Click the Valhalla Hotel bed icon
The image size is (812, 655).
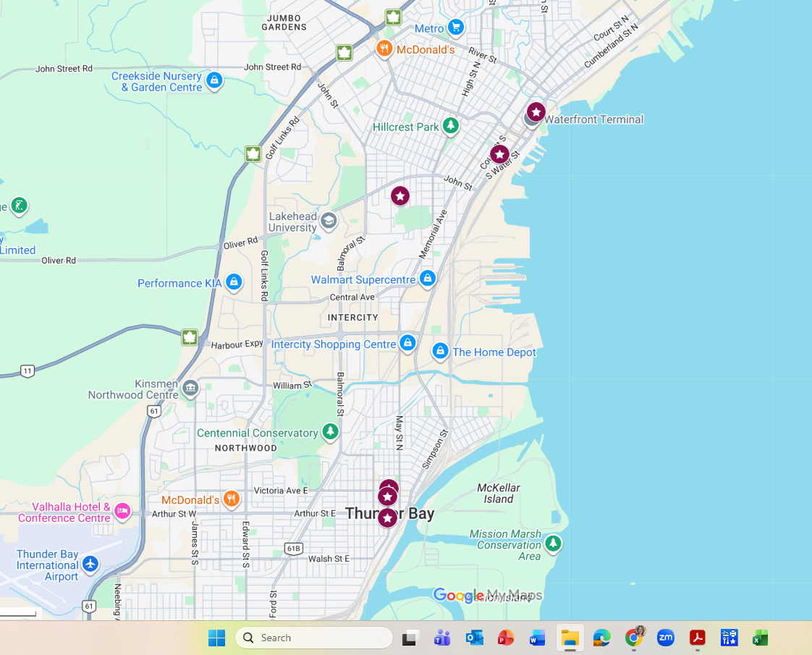[122, 511]
